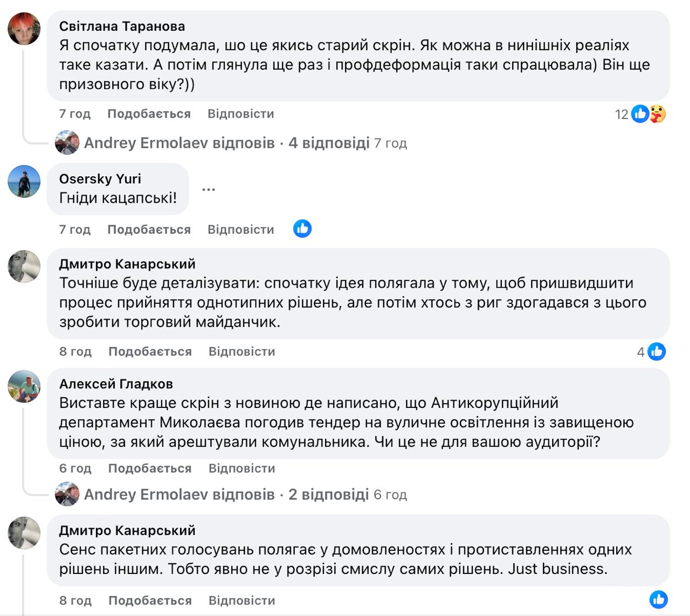Screen dimensions: 690x616
Task: Click Світлана Таранова's profile avatar
Action: click(24, 29)
